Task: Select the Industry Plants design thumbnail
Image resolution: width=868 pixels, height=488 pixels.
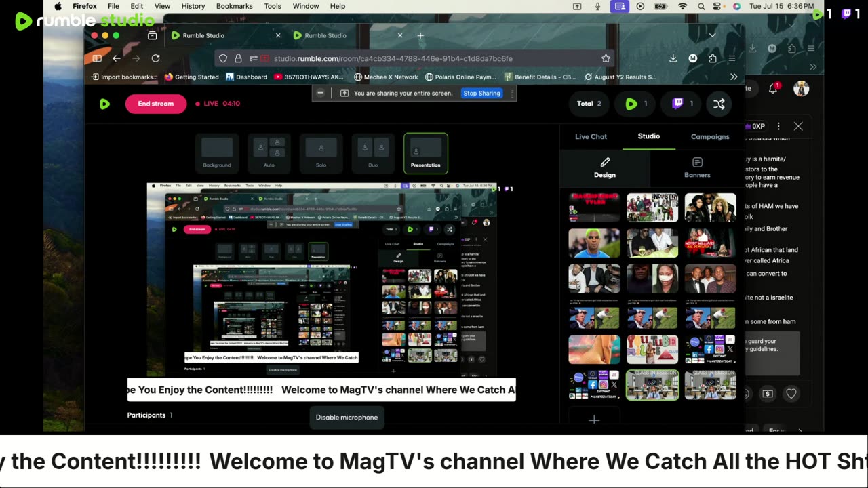Action: point(652,208)
